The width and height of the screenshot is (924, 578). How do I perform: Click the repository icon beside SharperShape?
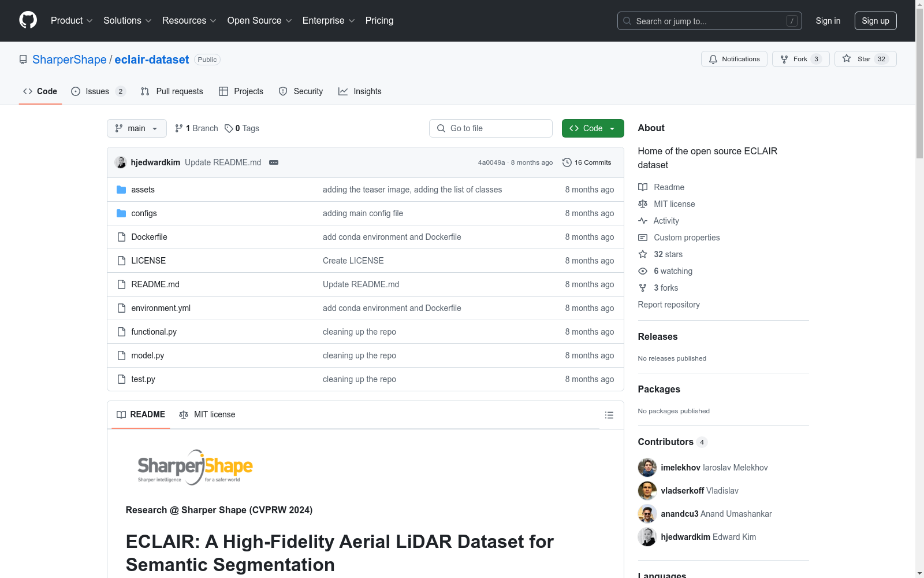coord(23,60)
